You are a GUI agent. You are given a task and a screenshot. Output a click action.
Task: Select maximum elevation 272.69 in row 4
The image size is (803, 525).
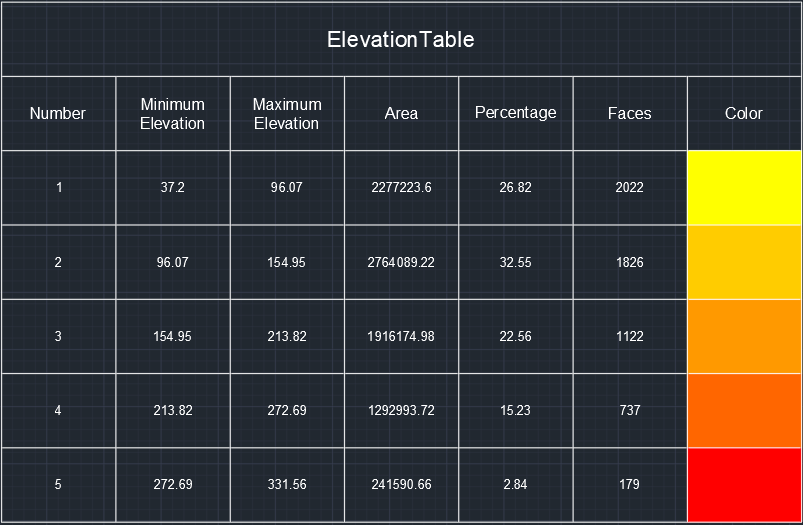[x=287, y=411]
